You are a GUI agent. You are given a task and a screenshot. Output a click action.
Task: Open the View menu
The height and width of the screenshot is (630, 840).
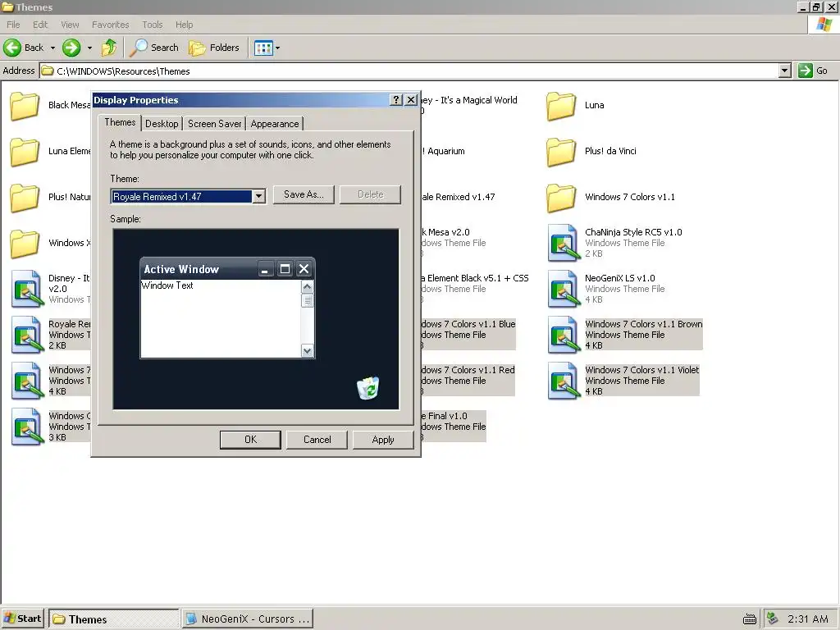click(x=70, y=25)
